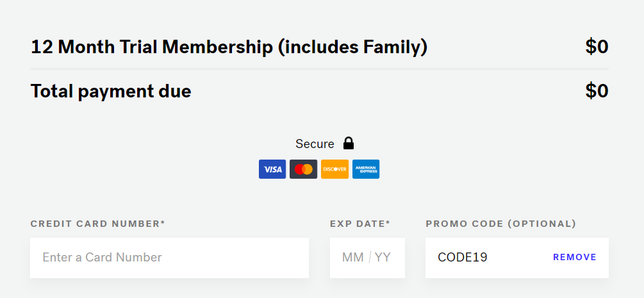Click the Discover card logo

[x=334, y=169]
